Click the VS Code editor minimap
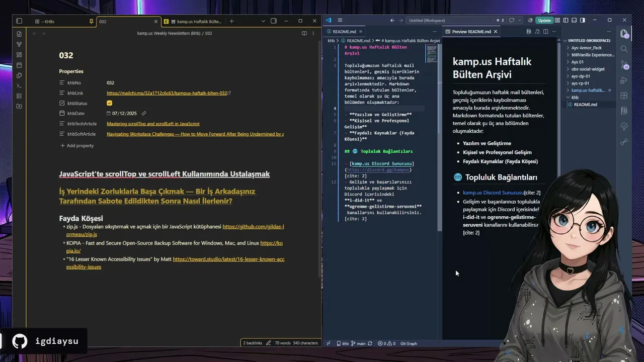 432,54
